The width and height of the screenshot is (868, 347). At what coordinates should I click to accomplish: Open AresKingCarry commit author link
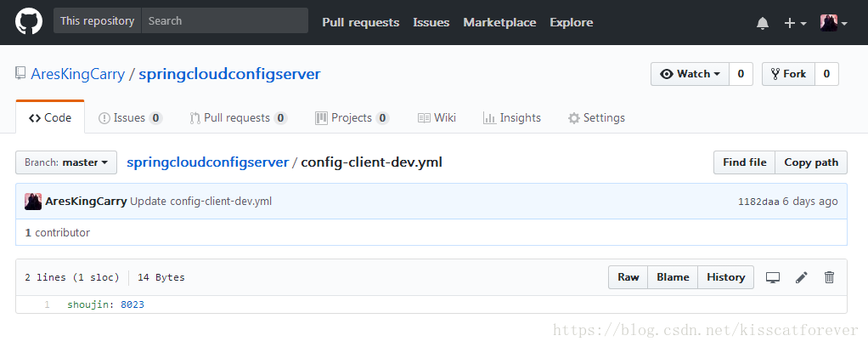[x=86, y=202]
